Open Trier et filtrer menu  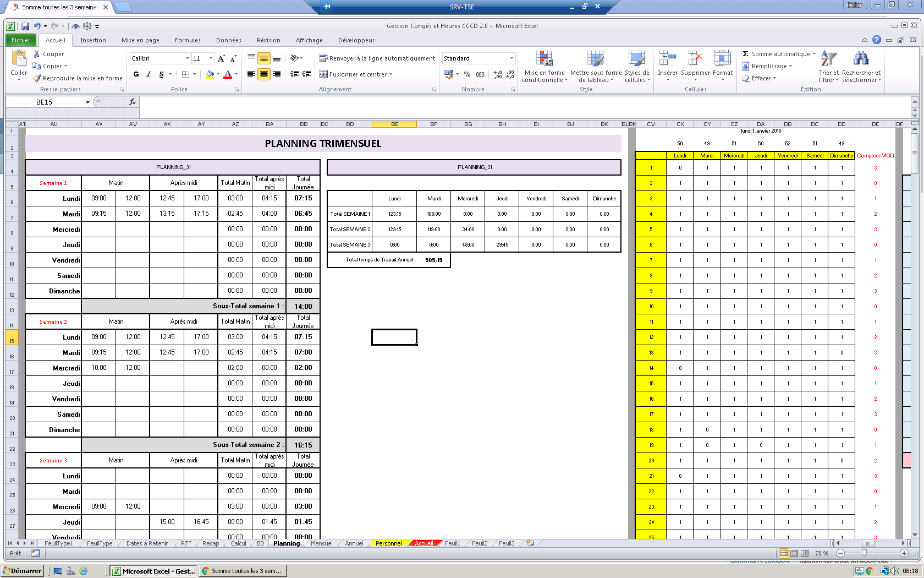(829, 66)
